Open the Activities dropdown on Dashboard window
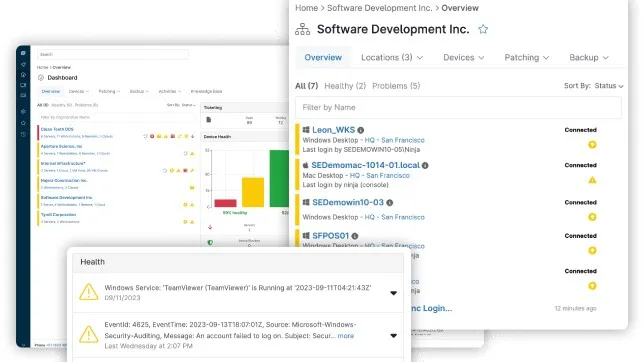The image size is (644, 362). [170, 91]
